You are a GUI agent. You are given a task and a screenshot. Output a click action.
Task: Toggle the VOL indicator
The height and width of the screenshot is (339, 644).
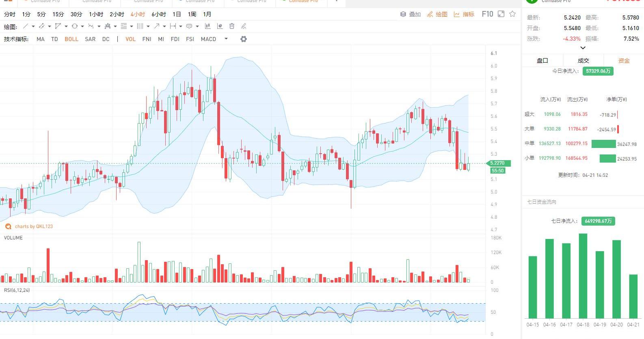[130, 39]
